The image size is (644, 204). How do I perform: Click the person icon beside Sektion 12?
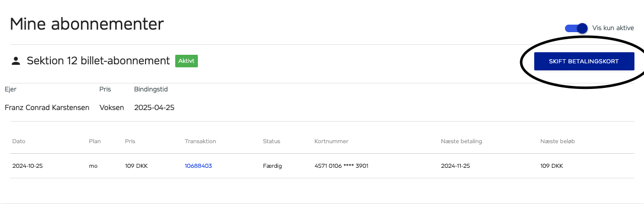tap(16, 61)
